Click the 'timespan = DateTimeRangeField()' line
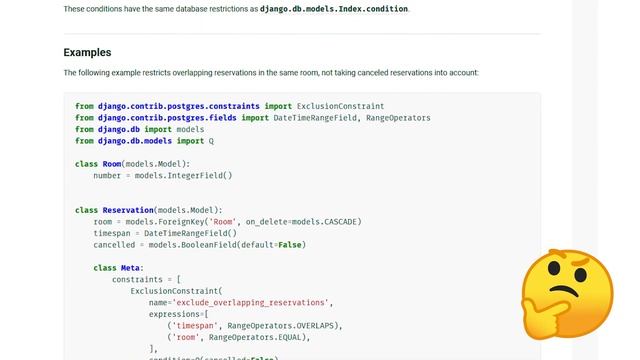Viewport: 640px width, 360px height. [x=165, y=233]
